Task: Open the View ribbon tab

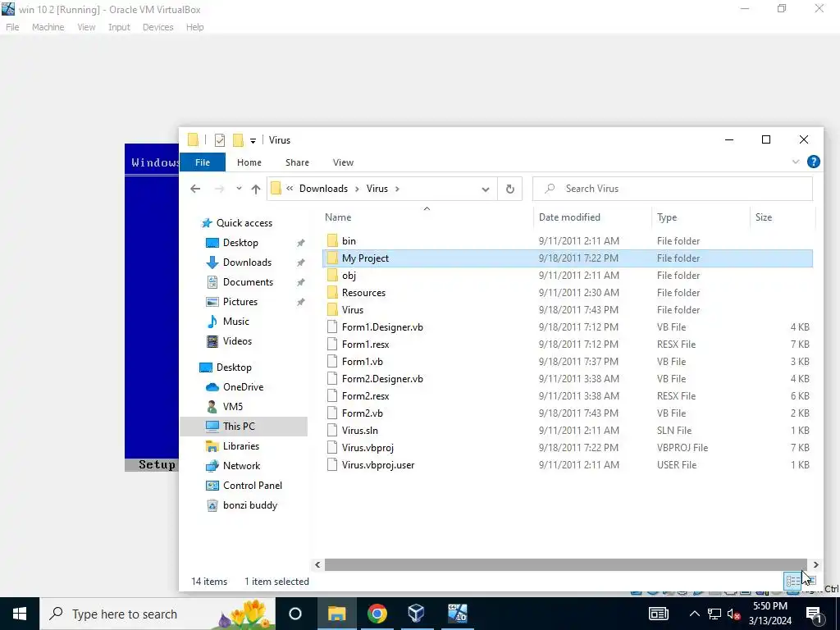Action: tap(343, 162)
